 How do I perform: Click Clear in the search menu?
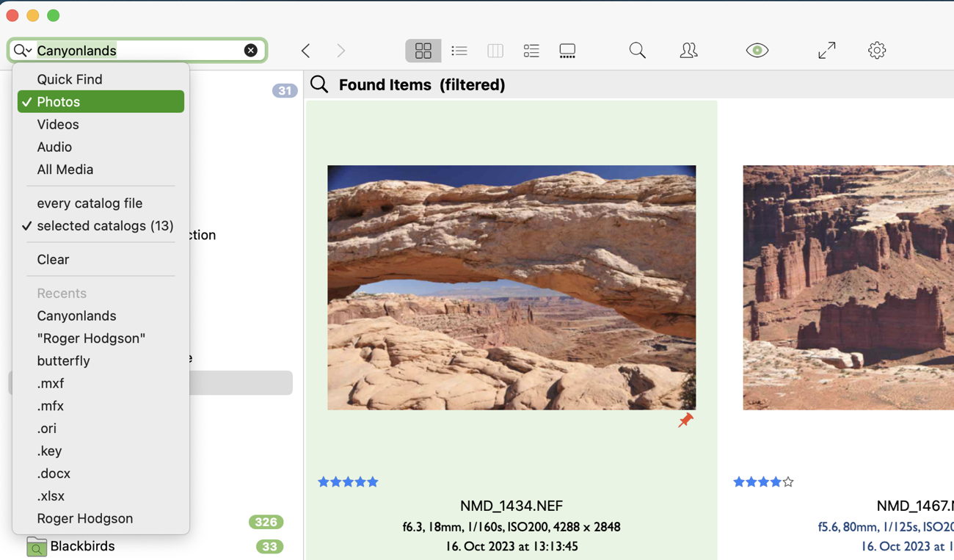53,260
